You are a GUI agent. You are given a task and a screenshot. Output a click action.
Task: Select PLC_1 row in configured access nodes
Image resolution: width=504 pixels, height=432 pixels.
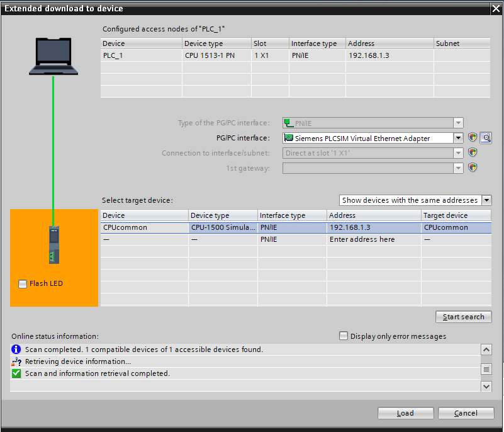[x=295, y=55]
